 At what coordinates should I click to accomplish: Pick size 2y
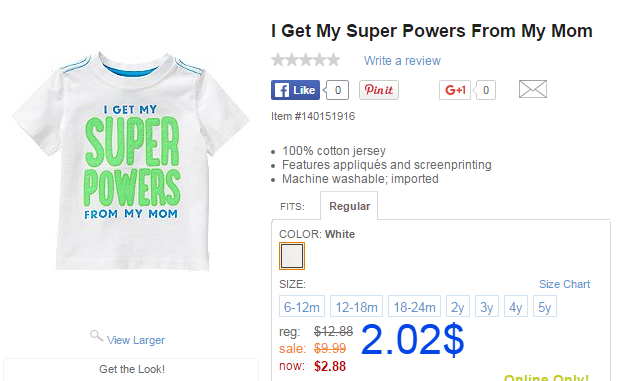458,307
